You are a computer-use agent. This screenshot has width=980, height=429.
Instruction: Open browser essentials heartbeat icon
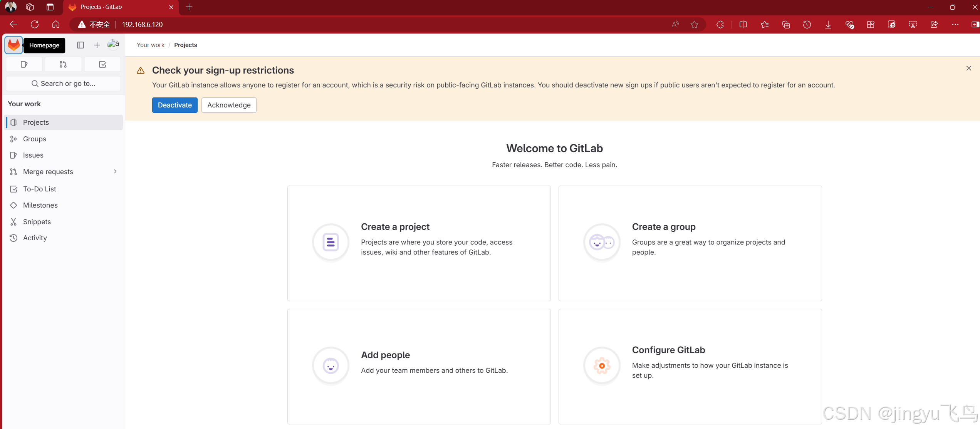coord(850,24)
